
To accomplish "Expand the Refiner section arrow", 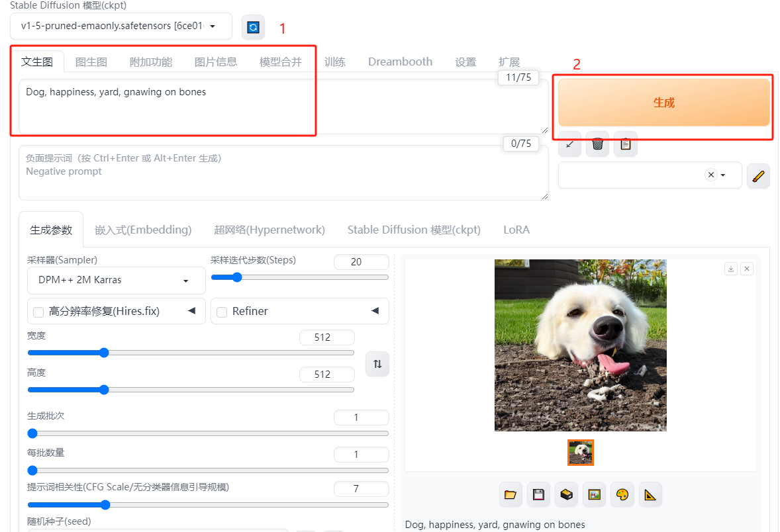I will point(375,311).
